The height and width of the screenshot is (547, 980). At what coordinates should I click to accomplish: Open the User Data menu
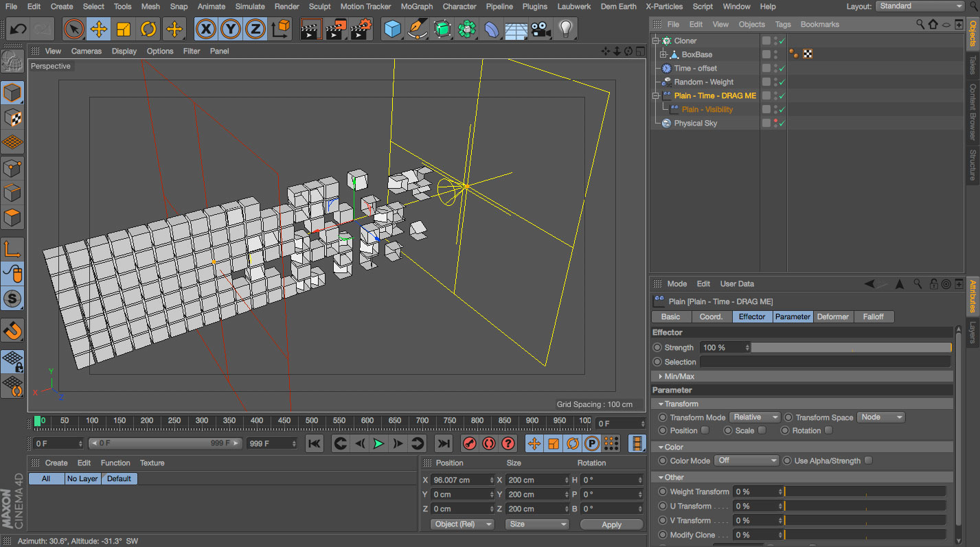[x=737, y=283]
